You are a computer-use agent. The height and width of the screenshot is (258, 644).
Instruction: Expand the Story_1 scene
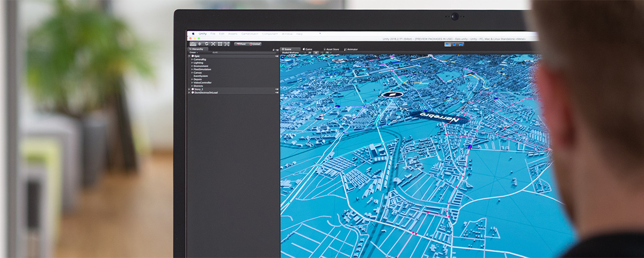pyautogui.click(x=189, y=89)
